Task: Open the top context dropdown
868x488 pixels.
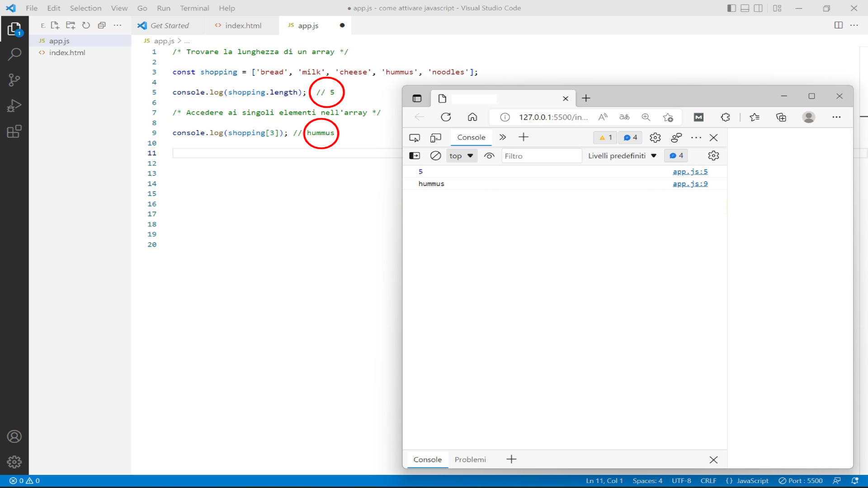Action: click(461, 156)
